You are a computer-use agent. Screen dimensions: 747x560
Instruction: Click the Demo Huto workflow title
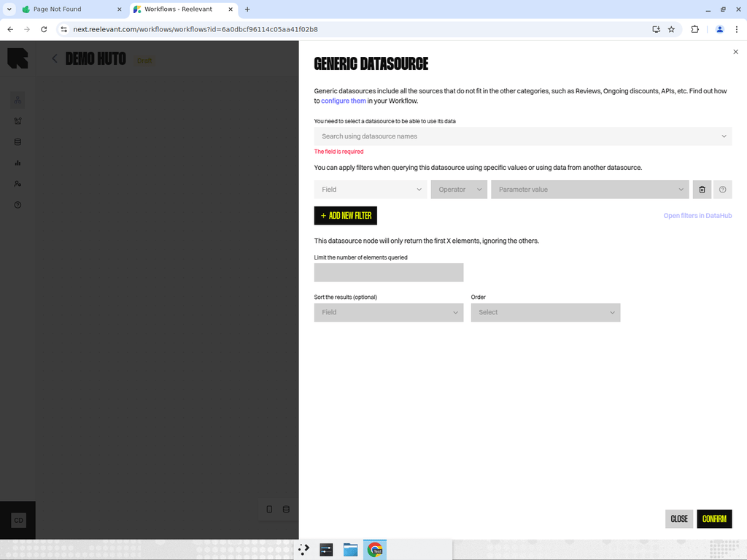click(x=96, y=58)
